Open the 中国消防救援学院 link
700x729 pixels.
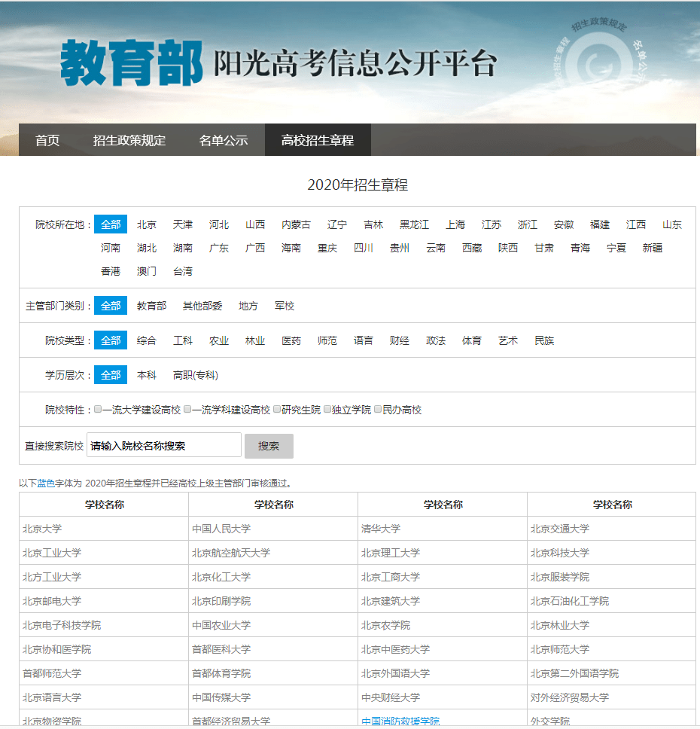(400, 721)
